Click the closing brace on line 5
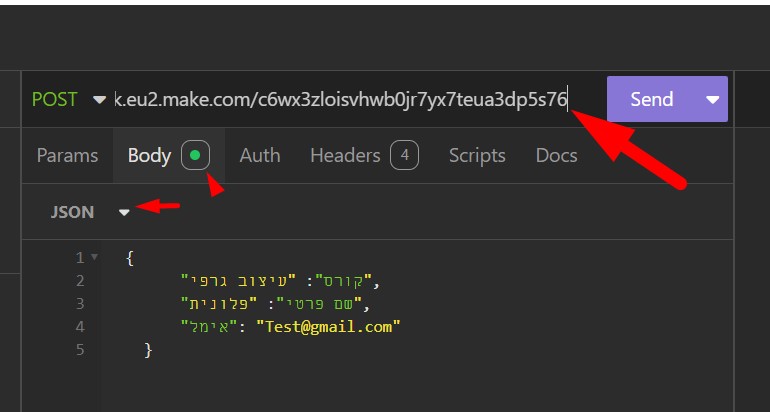 (x=148, y=350)
